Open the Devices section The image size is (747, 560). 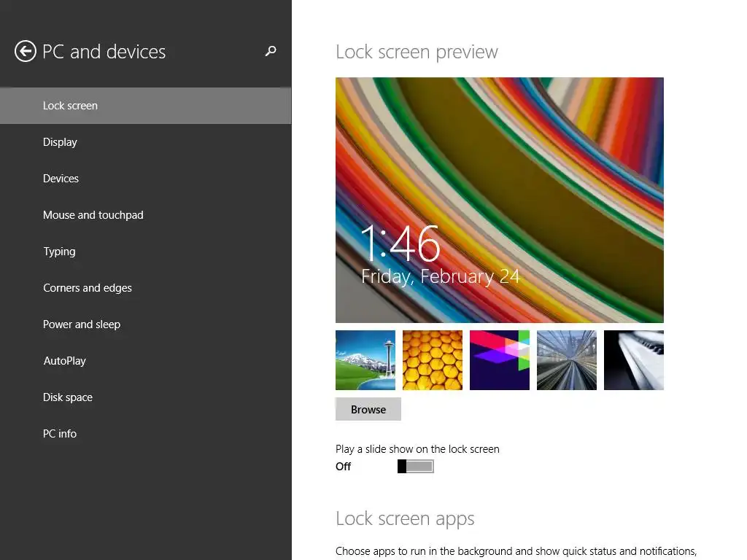pos(61,179)
